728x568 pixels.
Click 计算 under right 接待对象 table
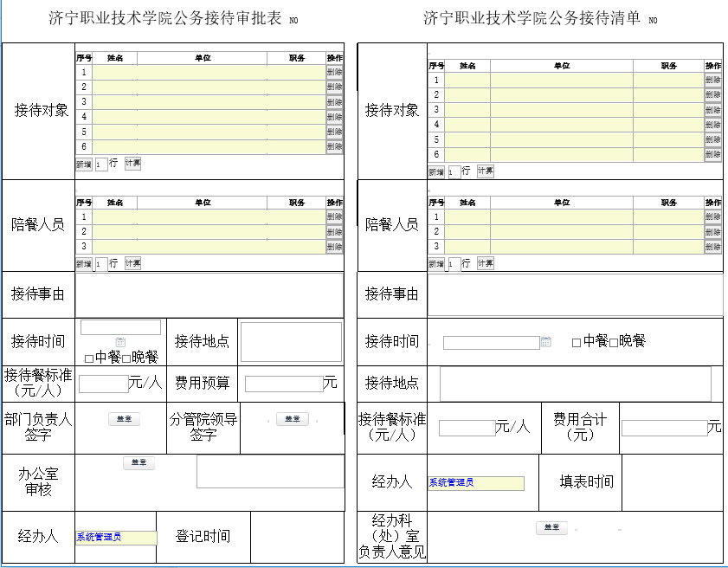pos(485,171)
